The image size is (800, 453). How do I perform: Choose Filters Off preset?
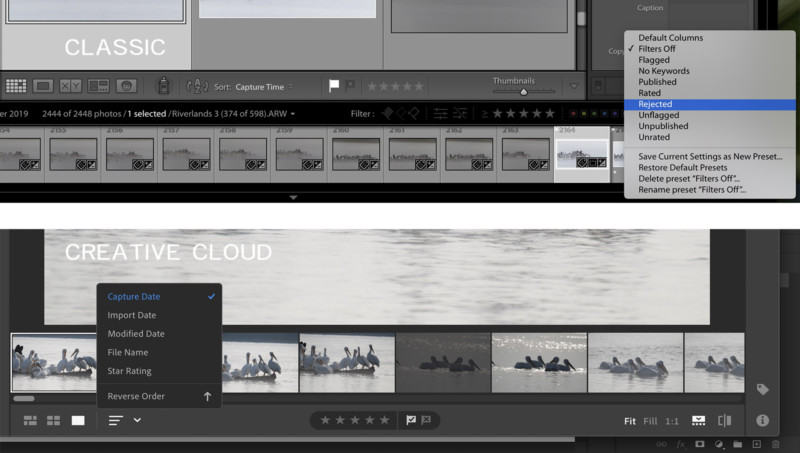pyautogui.click(x=657, y=49)
